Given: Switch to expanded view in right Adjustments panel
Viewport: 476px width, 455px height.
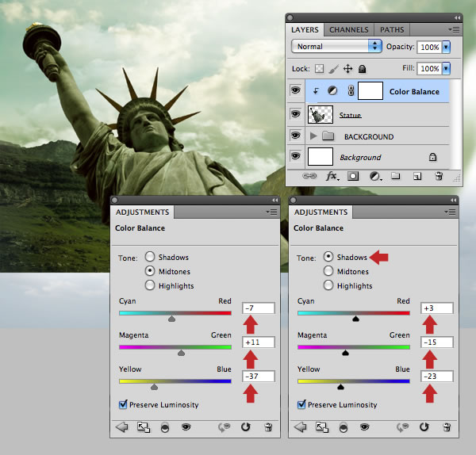Looking at the screenshot, I should (x=322, y=427).
